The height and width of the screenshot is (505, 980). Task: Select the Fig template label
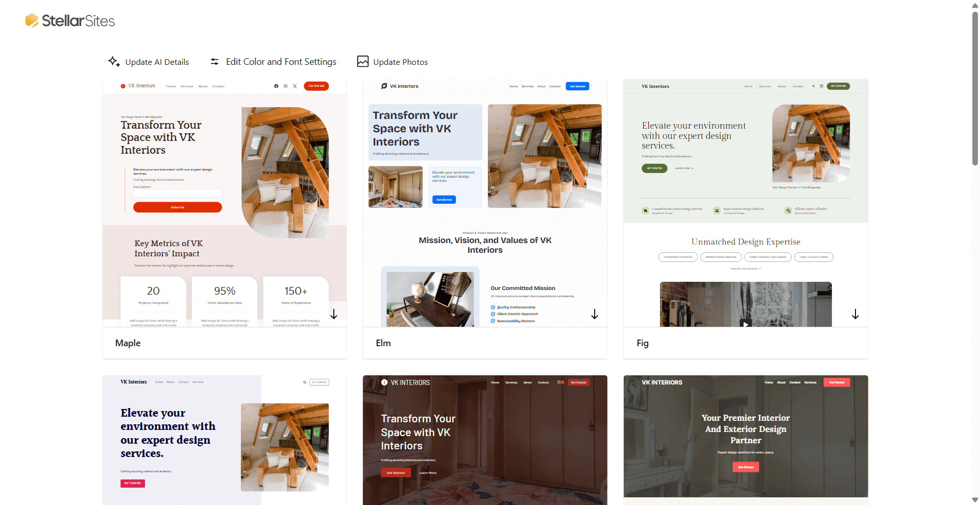[642, 343]
